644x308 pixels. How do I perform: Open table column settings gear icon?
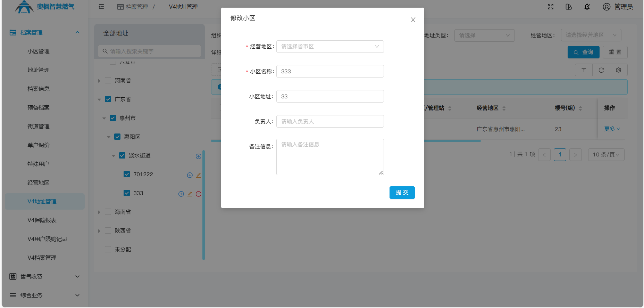(619, 70)
